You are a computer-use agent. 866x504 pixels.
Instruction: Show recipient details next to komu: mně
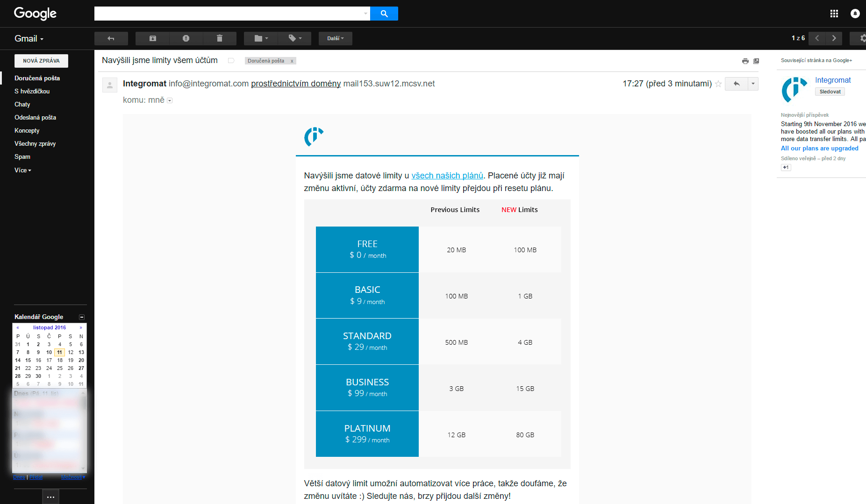coord(170,100)
